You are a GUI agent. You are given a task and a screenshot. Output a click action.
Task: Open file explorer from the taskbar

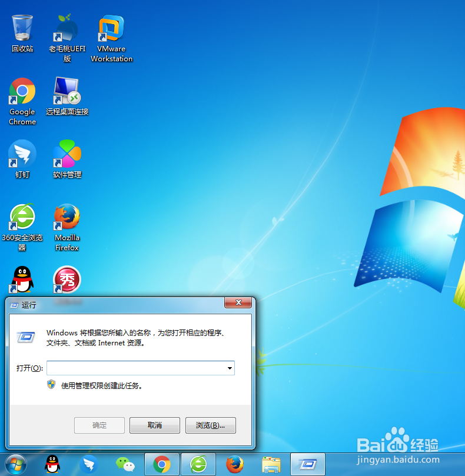(271, 464)
